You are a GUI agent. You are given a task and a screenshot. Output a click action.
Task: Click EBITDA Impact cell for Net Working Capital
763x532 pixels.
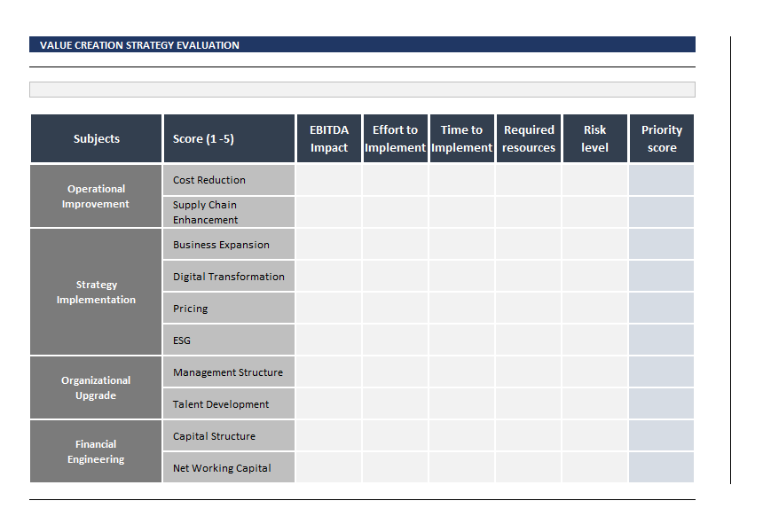pyautogui.click(x=329, y=467)
